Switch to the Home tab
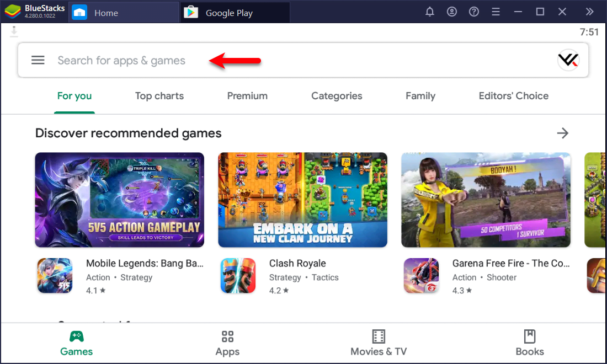This screenshot has width=607, height=364. [124, 13]
